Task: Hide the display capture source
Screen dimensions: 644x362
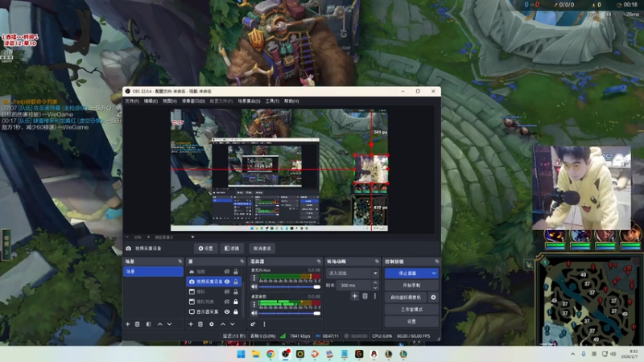Action: tap(227, 312)
